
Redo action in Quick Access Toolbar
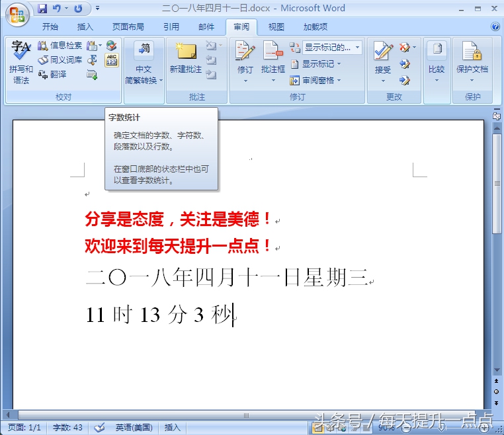point(78,9)
